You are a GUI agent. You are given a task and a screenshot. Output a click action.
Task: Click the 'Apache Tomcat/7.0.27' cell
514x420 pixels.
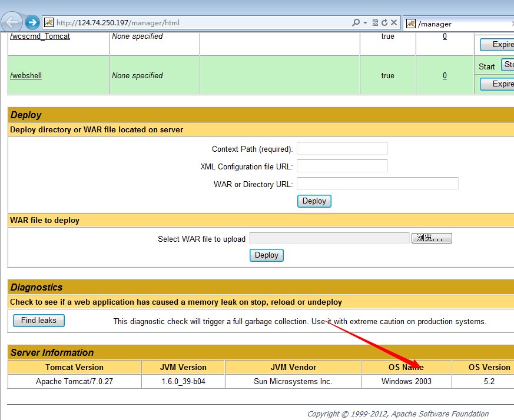coord(74,381)
